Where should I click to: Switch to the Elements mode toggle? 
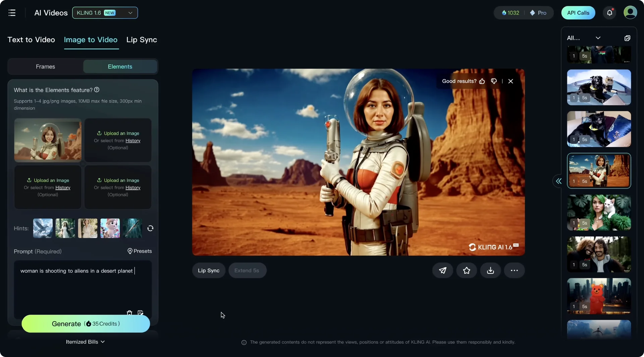[120, 66]
